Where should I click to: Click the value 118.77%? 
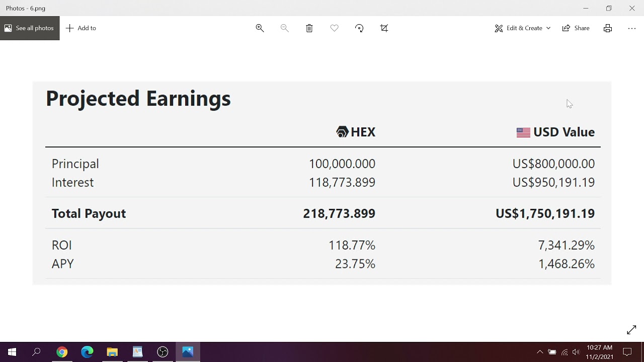[352, 245]
